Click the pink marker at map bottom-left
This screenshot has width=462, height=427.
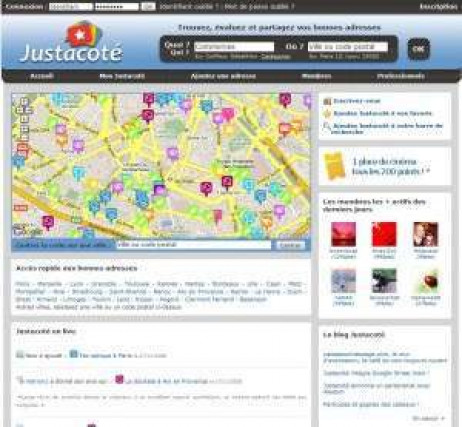click(48, 222)
